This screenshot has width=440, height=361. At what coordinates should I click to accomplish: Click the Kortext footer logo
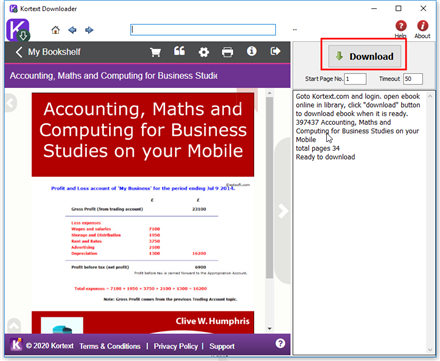click(x=16, y=345)
